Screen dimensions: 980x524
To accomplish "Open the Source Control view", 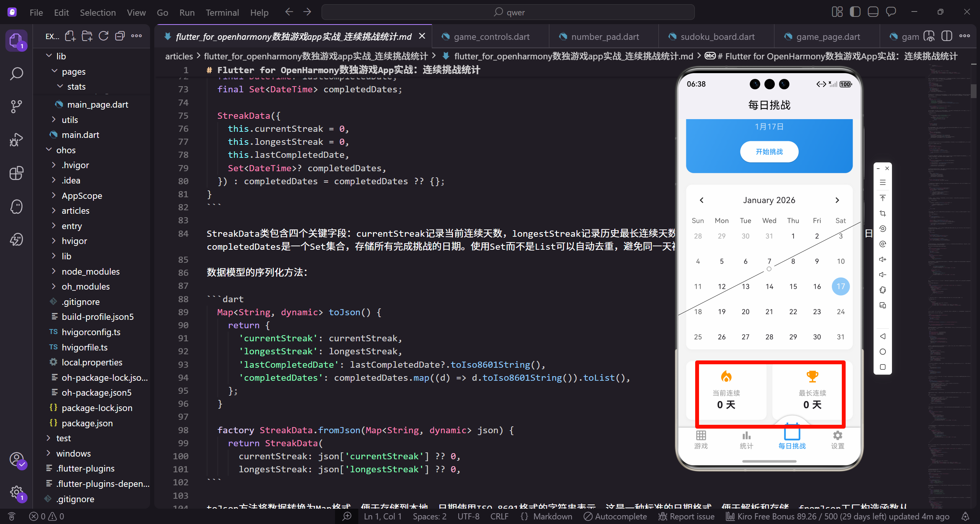I will 16,106.
